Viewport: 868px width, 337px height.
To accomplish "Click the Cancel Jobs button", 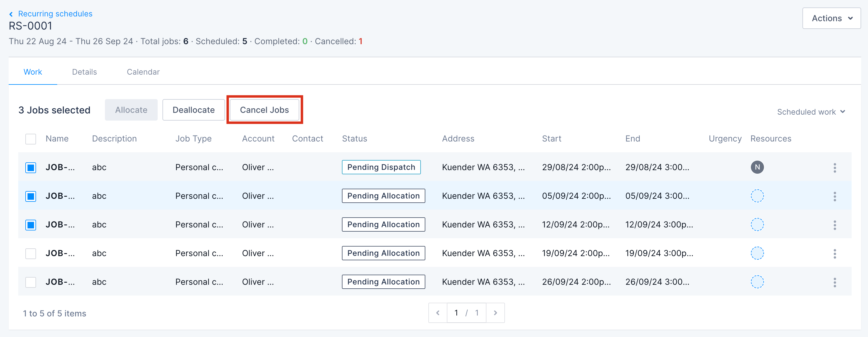I will tap(264, 110).
